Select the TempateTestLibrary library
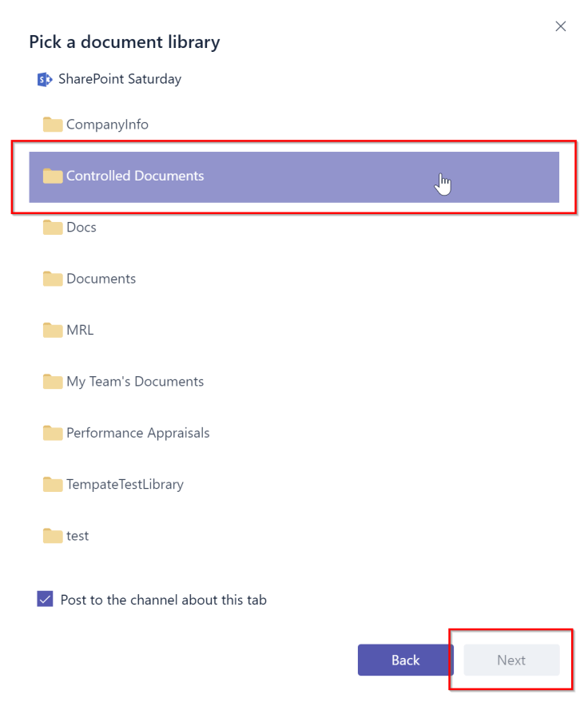This screenshot has height=702, width=588. [x=125, y=484]
